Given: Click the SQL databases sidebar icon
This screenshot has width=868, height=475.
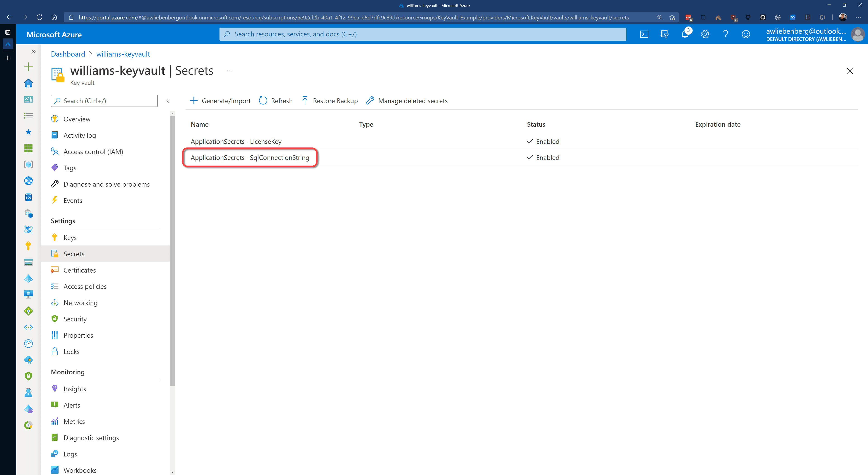Looking at the screenshot, I should pyautogui.click(x=28, y=197).
